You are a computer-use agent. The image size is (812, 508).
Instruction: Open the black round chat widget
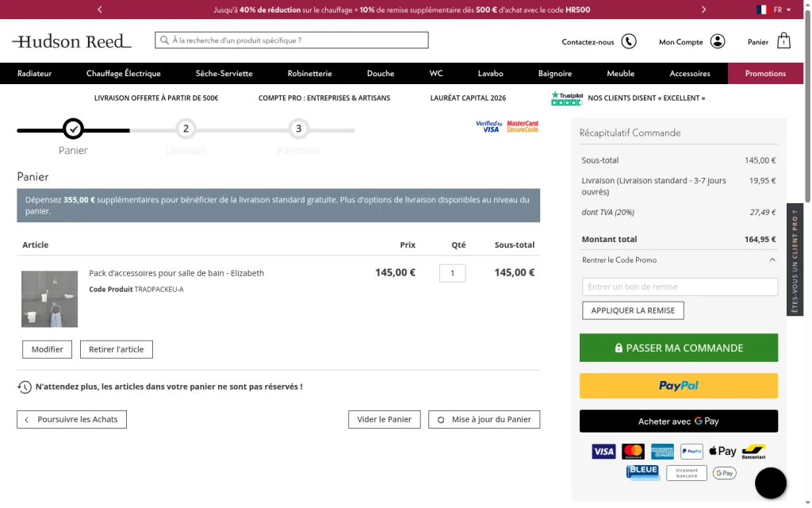pos(771,483)
